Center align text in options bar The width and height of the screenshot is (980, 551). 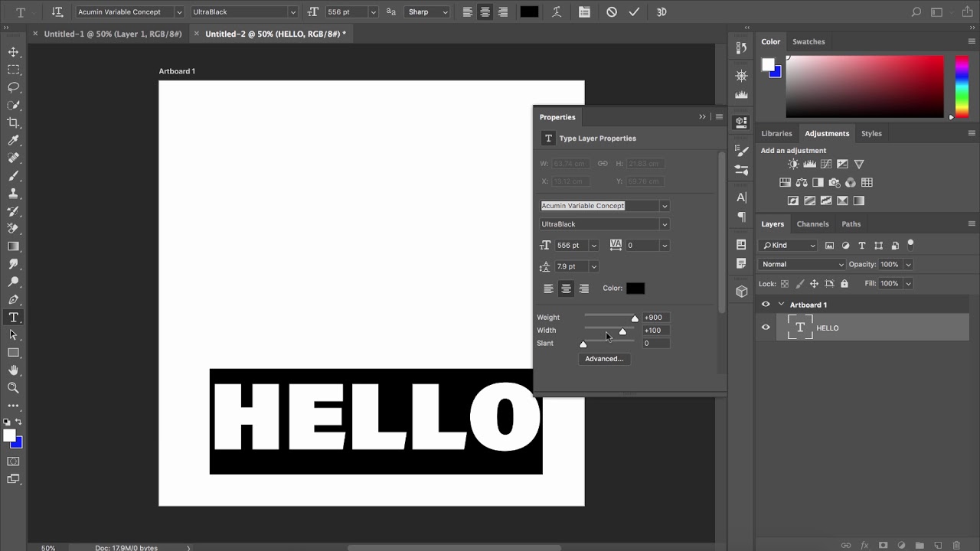pyautogui.click(x=485, y=11)
